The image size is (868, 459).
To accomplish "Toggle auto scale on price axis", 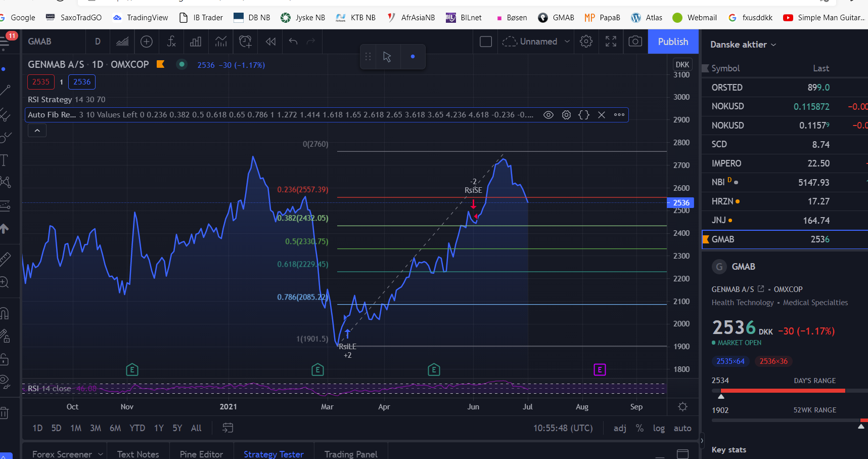I will tap(682, 428).
